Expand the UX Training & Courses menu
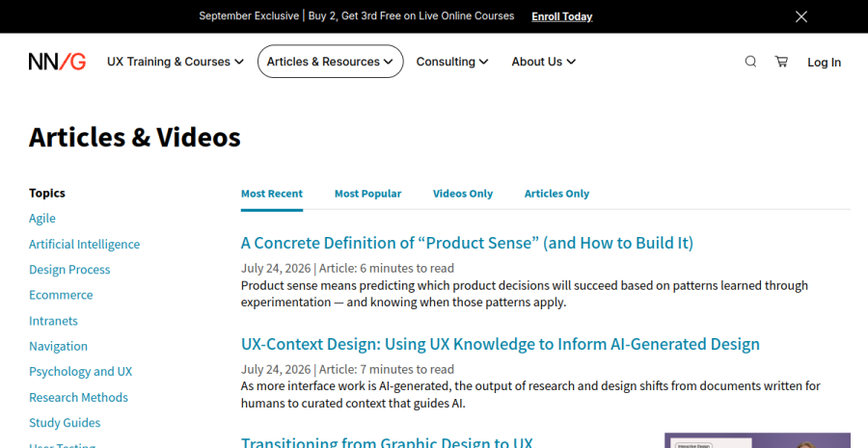The image size is (868, 448). click(x=176, y=62)
